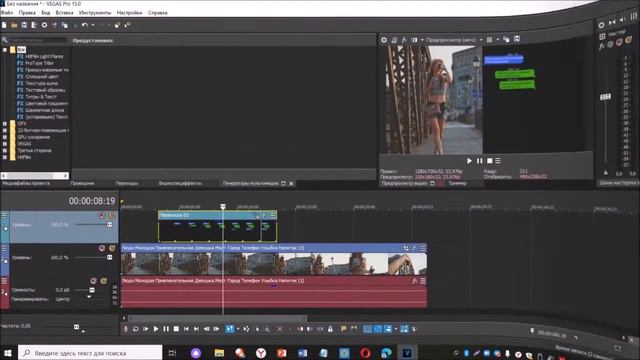Expand the HitFilm folder in the tree
Viewport: 640px width, 360px height.
[5, 157]
